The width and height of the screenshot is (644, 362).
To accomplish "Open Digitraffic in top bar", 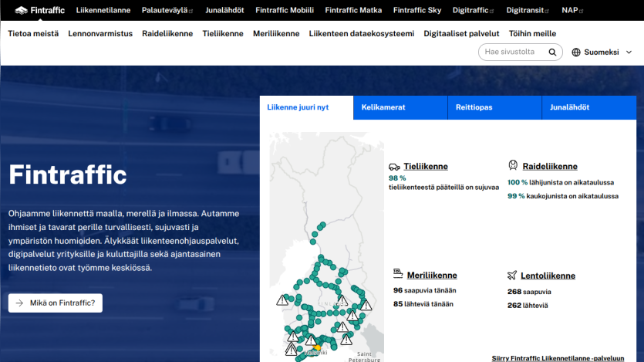I will point(470,10).
